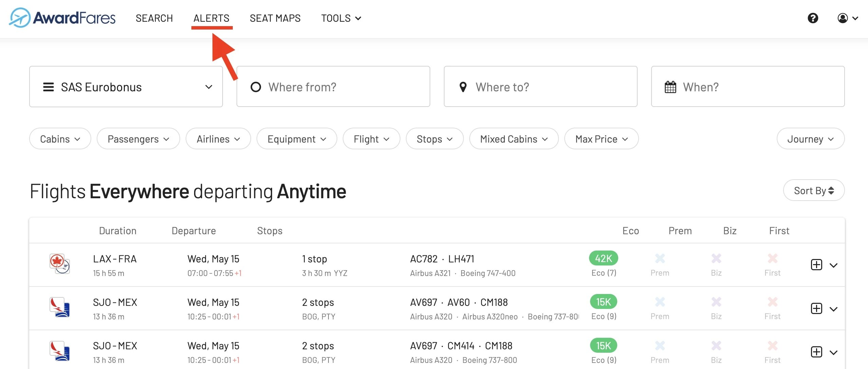Click the Where from input field
The height and width of the screenshot is (369, 868).
click(x=333, y=87)
